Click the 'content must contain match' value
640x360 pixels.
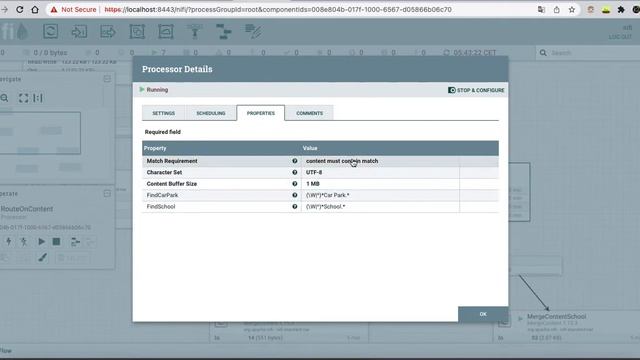tap(342, 161)
